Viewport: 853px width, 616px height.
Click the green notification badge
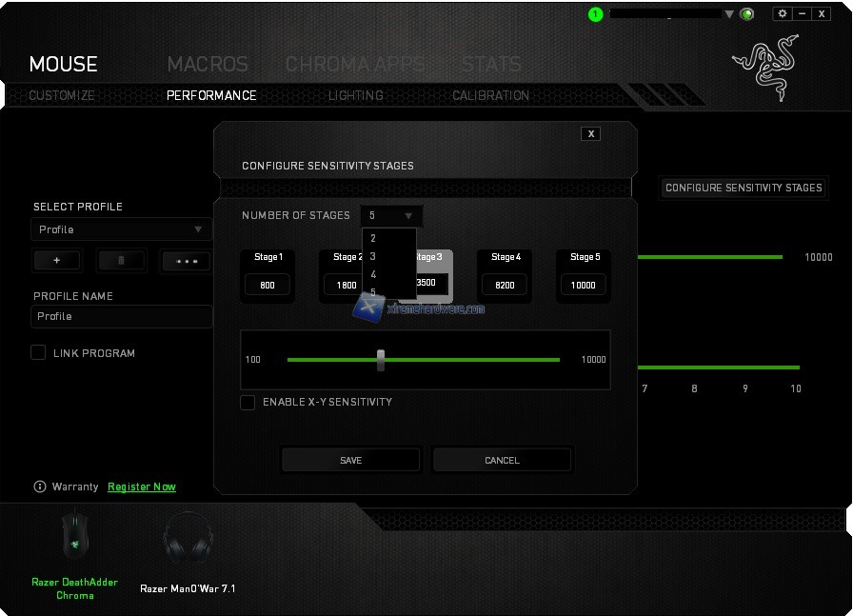[596, 14]
